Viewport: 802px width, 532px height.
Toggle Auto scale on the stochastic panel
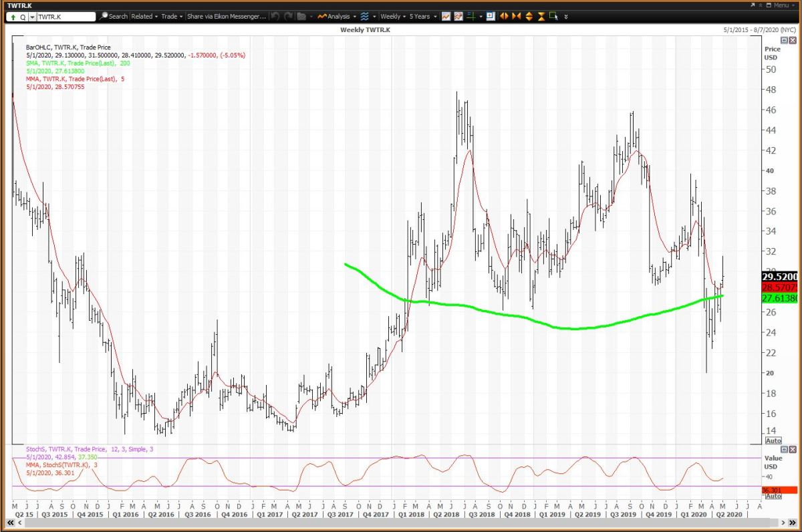[x=773, y=496]
